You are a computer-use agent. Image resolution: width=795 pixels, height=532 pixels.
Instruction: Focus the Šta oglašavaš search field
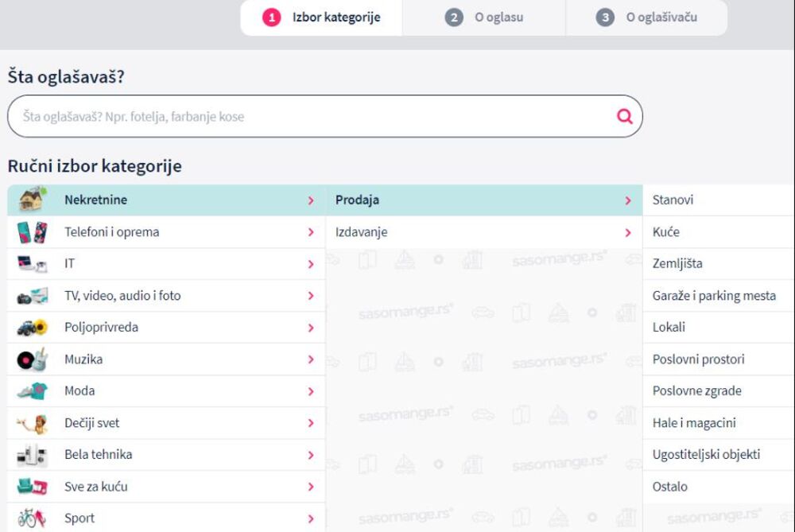[310, 117]
